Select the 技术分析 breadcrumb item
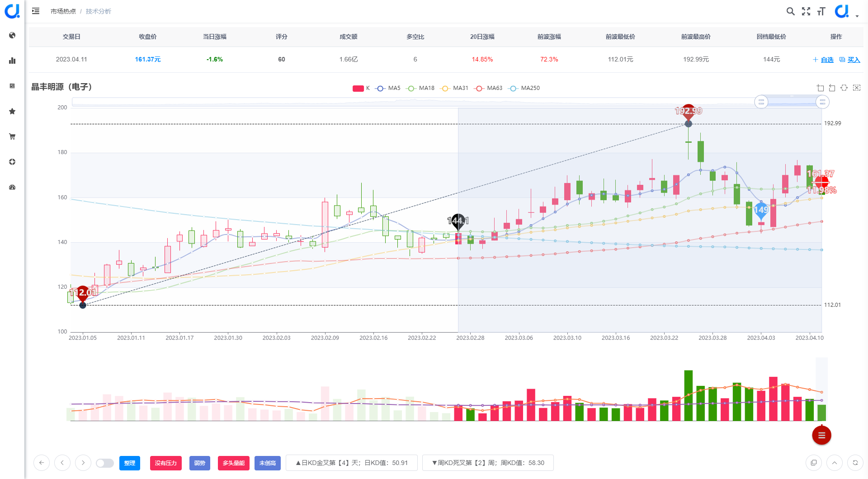The image size is (868, 479). click(x=98, y=11)
